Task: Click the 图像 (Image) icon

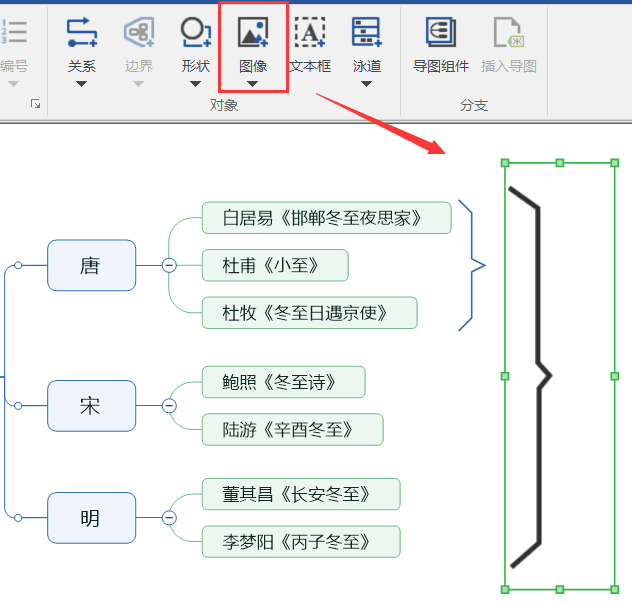Action: pyautogui.click(x=253, y=33)
